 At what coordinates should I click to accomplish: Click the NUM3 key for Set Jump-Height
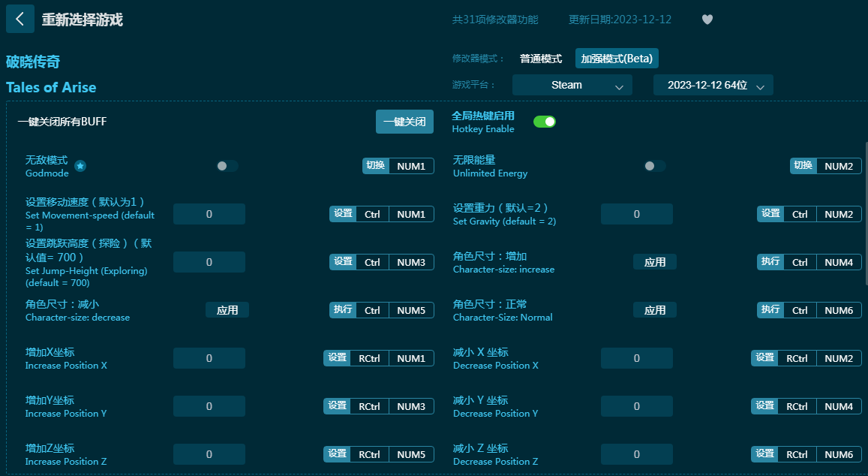411,263
